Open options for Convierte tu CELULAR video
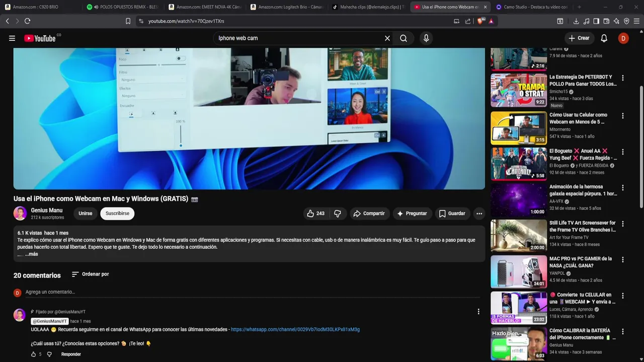644x362 pixels. point(623,296)
